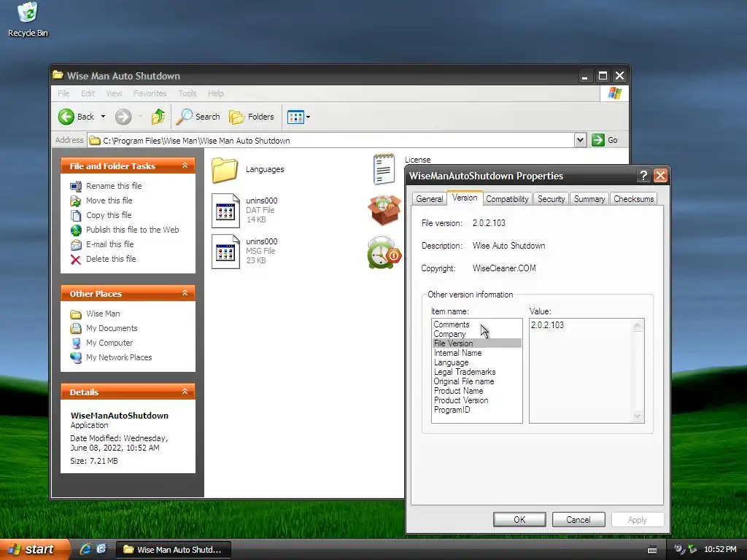
Task: Click the on-screen keyboard tray icon
Action: click(652, 550)
